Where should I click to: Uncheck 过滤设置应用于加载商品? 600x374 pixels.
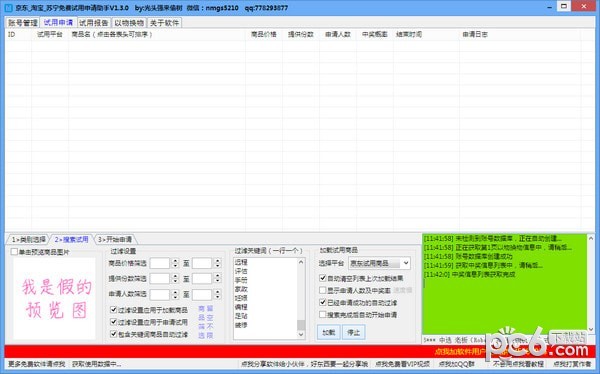(x=113, y=310)
